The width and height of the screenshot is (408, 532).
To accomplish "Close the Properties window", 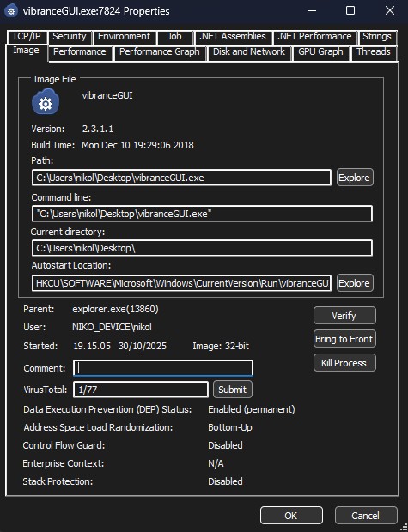I will pyautogui.click(x=390, y=10).
